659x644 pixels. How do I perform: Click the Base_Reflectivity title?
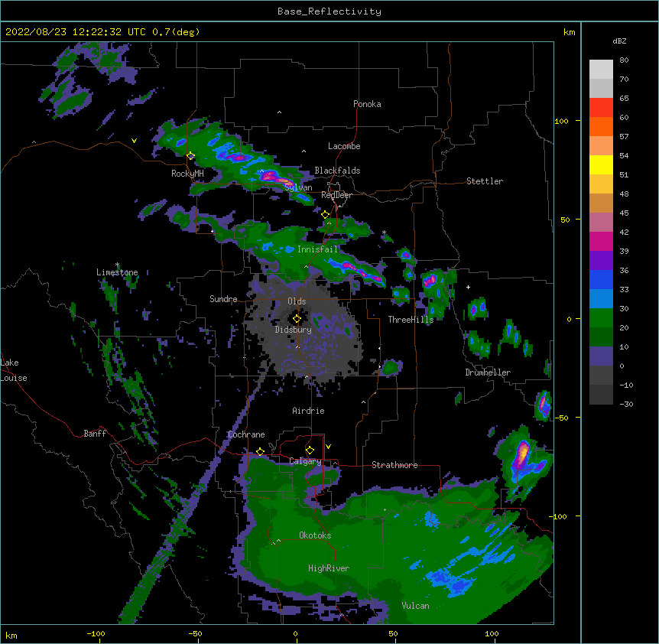coord(329,11)
